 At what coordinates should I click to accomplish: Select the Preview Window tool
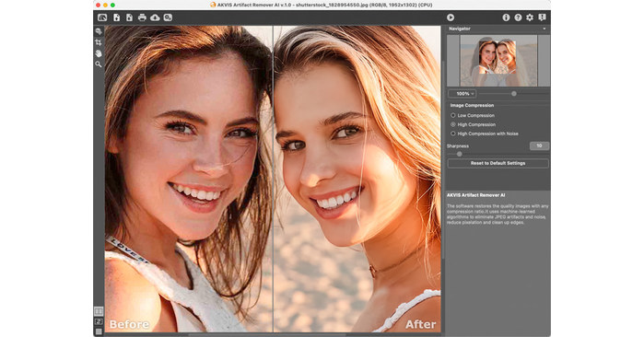99,31
